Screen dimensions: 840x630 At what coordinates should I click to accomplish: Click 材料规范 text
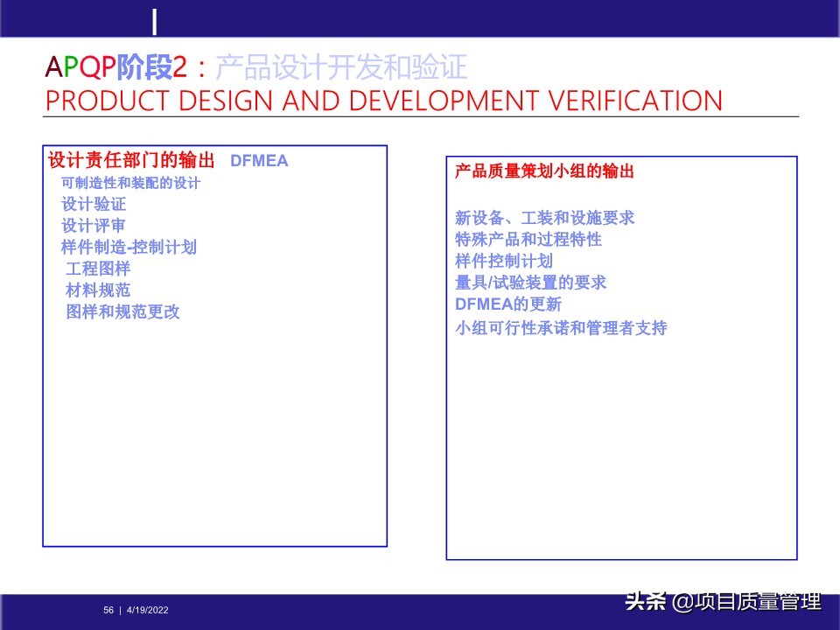96,290
